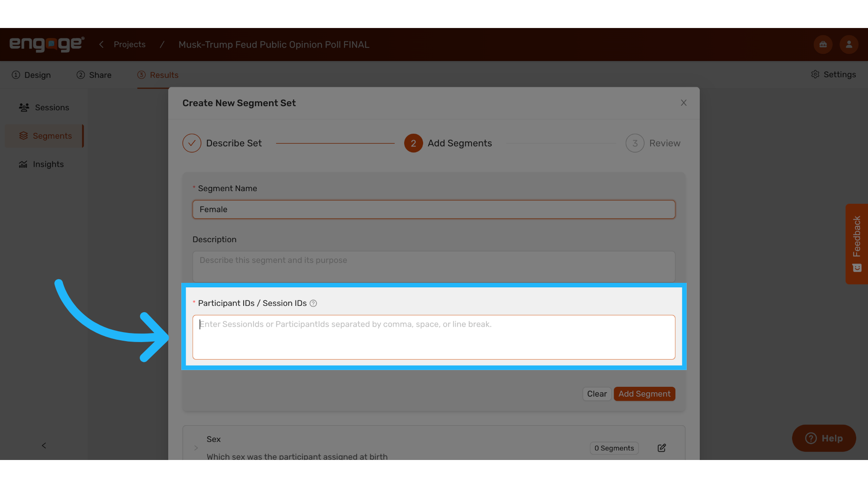The height and width of the screenshot is (488, 868).
Task: Open the Projects breadcrumb link
Action: click(129, 44)
